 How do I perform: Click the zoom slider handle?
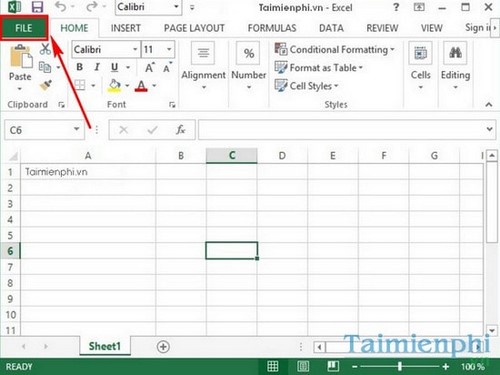coord(400,367)
